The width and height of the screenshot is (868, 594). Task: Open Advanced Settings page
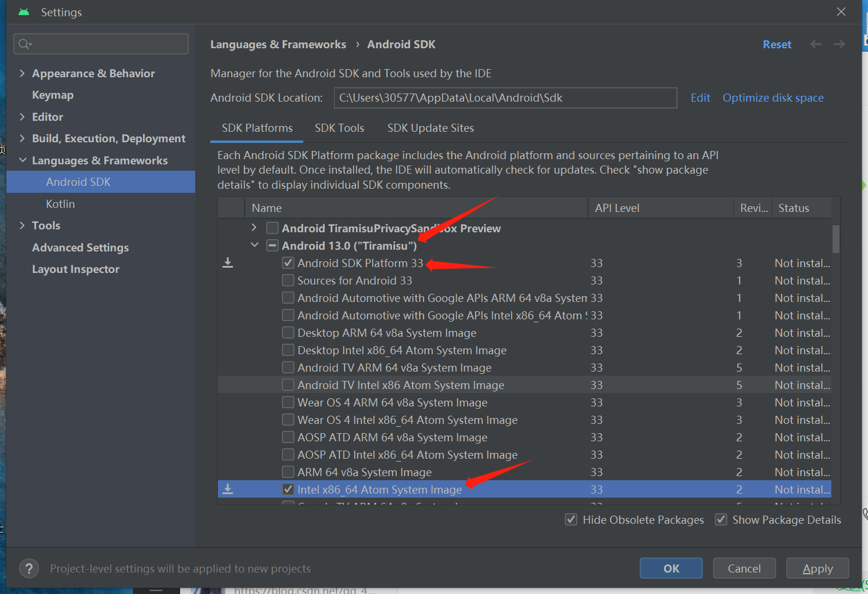click(x=80, y=247)
